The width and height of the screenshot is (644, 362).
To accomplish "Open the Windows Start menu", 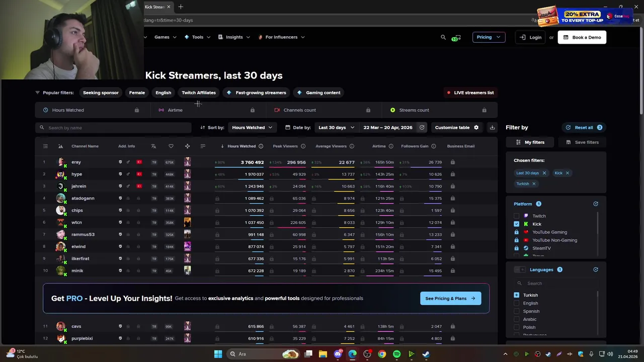I will click(218, 354).
